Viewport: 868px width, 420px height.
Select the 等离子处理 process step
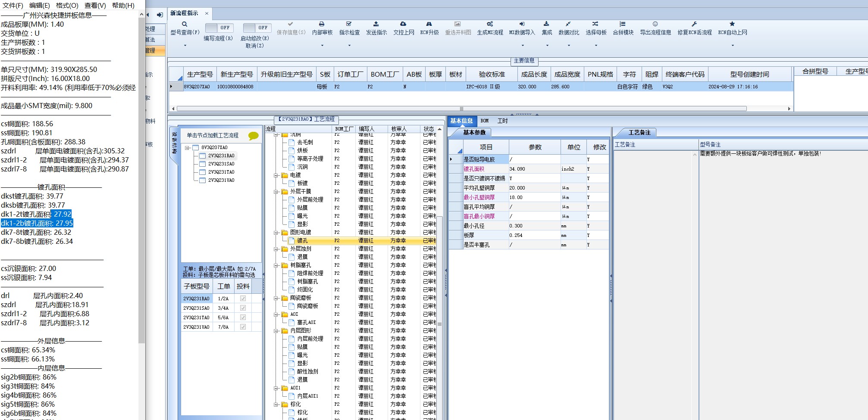pyautogui.click(x=310, y=159)
